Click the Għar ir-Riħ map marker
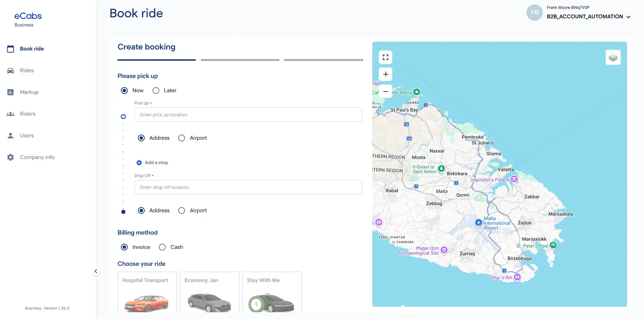This screenshot has height=319, width=644. [x=517, y=277]
